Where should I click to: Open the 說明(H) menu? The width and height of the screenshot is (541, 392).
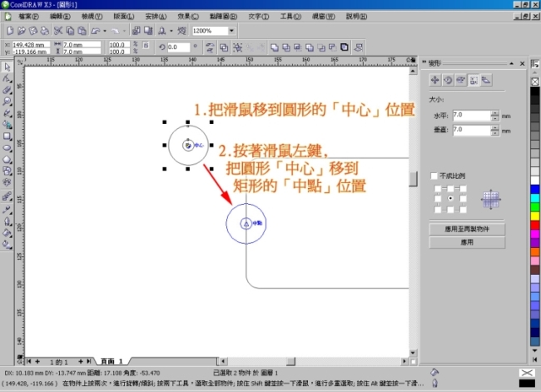[x=356, y=16]
